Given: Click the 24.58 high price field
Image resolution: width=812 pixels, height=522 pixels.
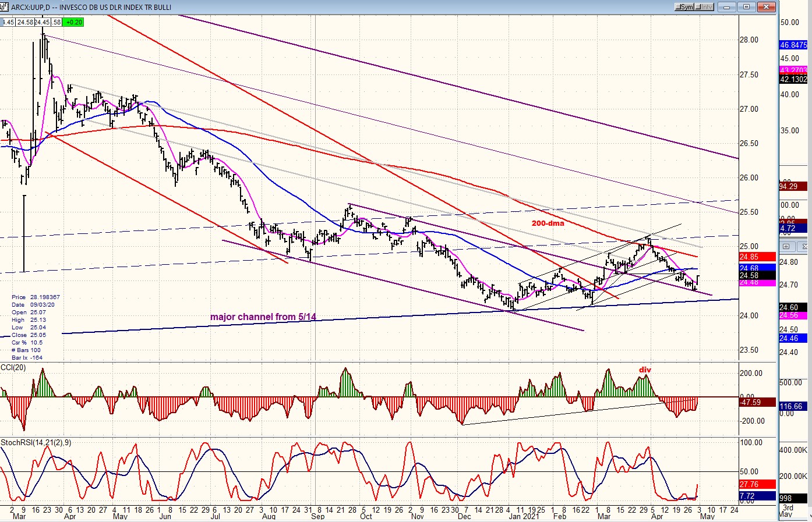Looking at the screenshot, I should (x=25, y=22).
